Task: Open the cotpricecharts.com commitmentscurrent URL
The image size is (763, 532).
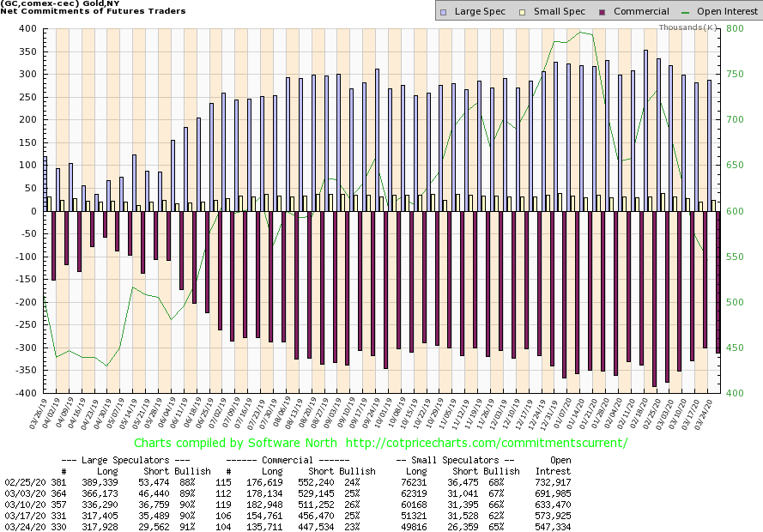Action: (481, 443)
